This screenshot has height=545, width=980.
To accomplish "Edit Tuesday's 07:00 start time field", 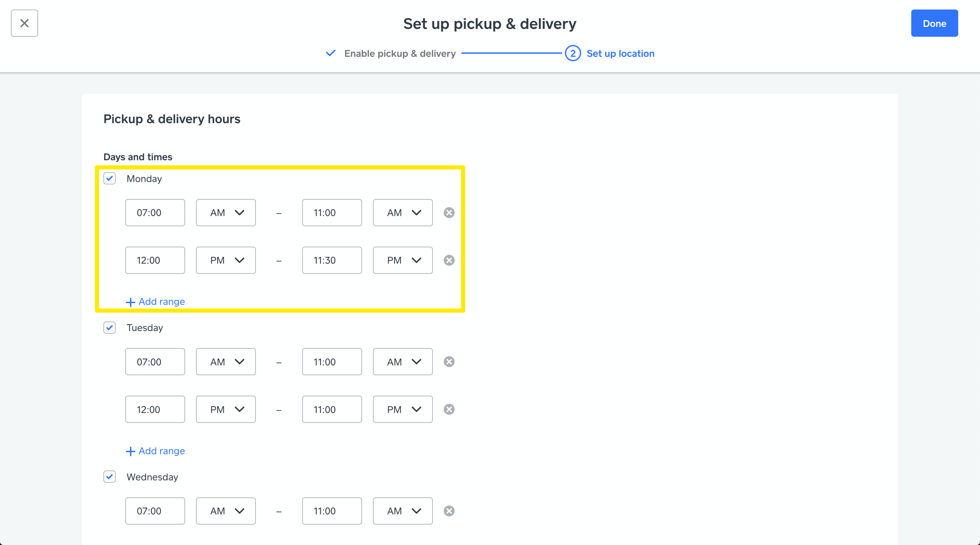I will [155, 362].
